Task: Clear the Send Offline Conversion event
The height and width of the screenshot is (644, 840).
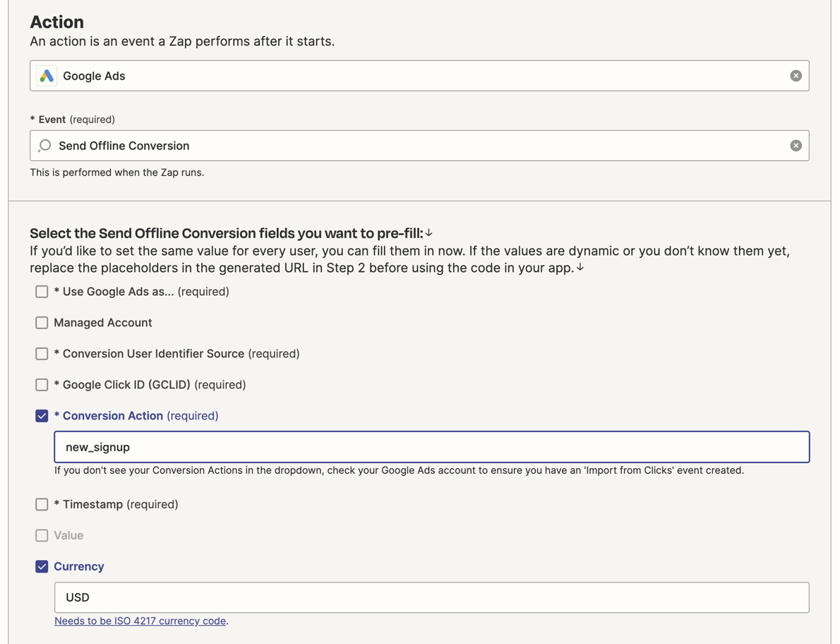Action: pos(796,145)
